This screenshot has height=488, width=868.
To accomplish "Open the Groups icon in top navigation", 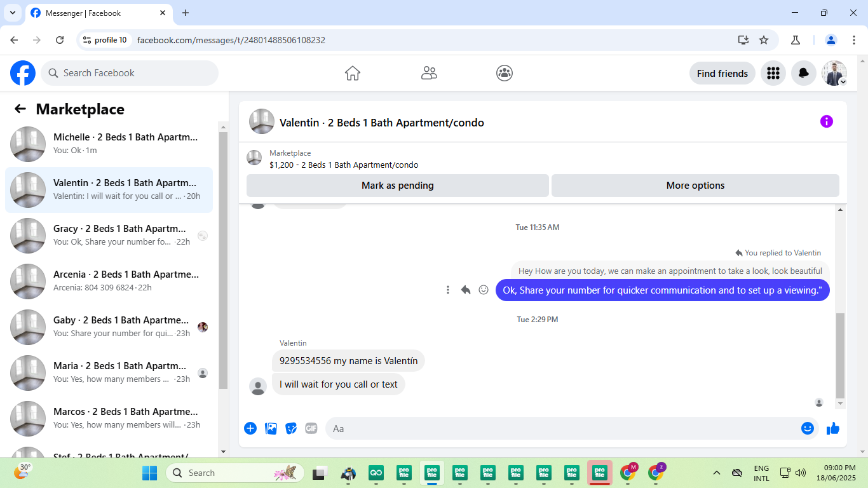I will tap(505, 73).
